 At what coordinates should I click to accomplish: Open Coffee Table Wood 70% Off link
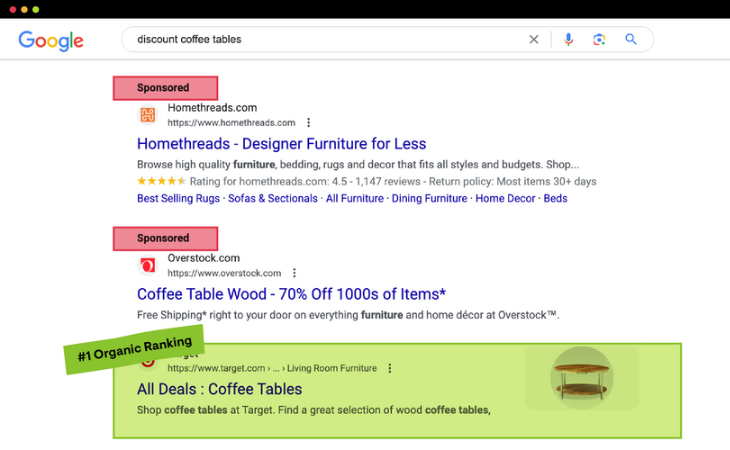[291, 294]
